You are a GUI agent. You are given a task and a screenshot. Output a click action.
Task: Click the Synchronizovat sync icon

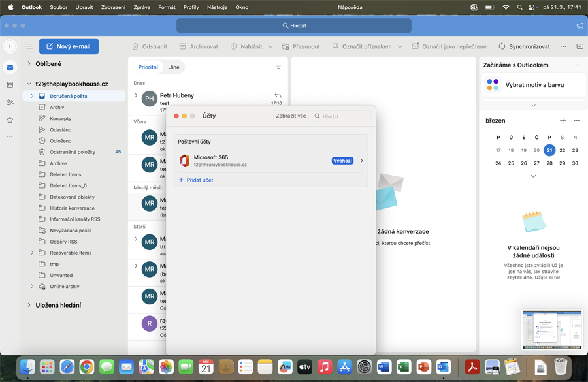pyautogui.click(x=502, y=46)
